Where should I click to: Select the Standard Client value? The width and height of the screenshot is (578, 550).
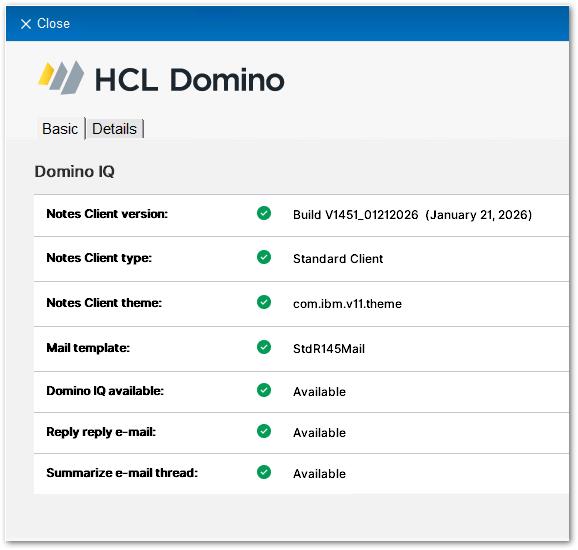pyautogui.click(x=338, y=259)
